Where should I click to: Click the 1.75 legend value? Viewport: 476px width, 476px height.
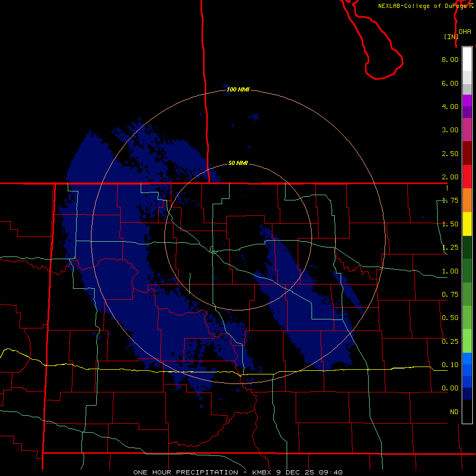[450, 200]
